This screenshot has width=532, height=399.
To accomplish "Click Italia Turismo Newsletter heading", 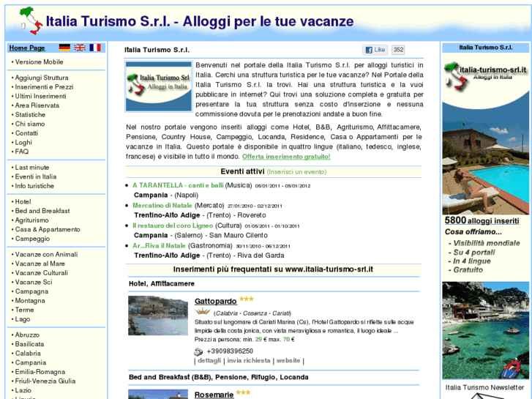I will pos(484,387).
